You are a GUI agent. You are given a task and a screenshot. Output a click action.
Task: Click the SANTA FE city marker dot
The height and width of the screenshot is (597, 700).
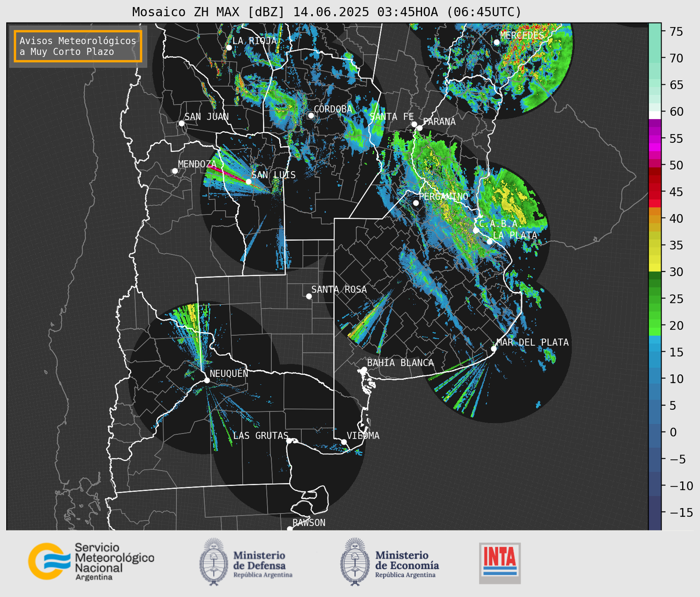pos(414,124)
